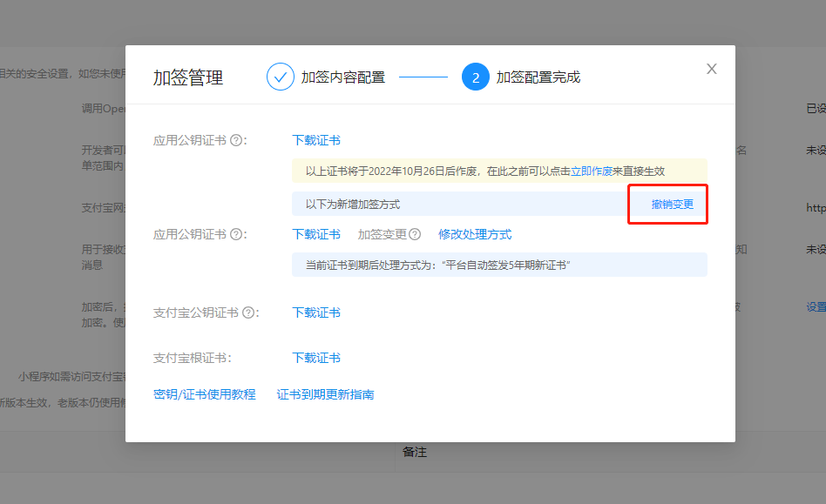
Task: Select the 加签内容配置 step label
Action: pos(343,77)
